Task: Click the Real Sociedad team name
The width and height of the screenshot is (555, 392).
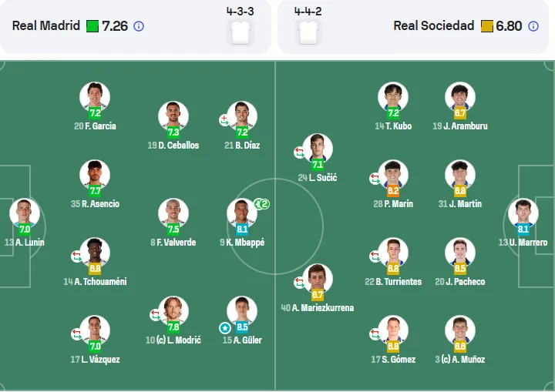Action: point(433,26)
